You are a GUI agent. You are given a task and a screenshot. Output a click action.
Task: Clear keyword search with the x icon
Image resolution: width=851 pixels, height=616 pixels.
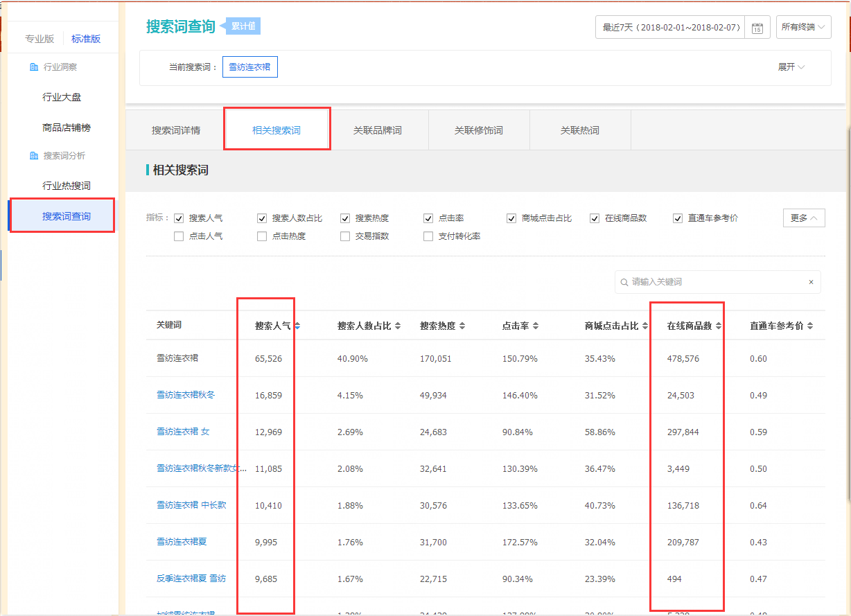811,282
